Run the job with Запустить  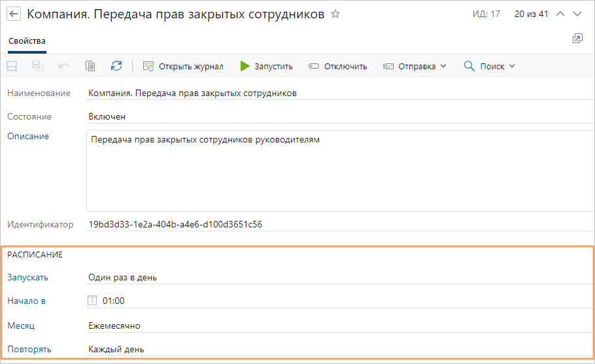click(x=266, y=66)
